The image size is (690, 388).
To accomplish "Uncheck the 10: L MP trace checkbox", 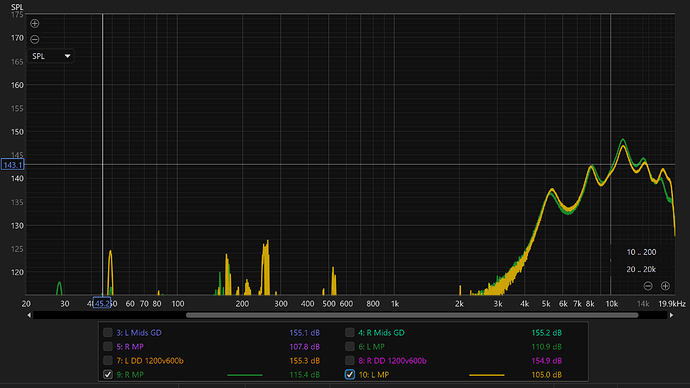I will click(350, 375).
